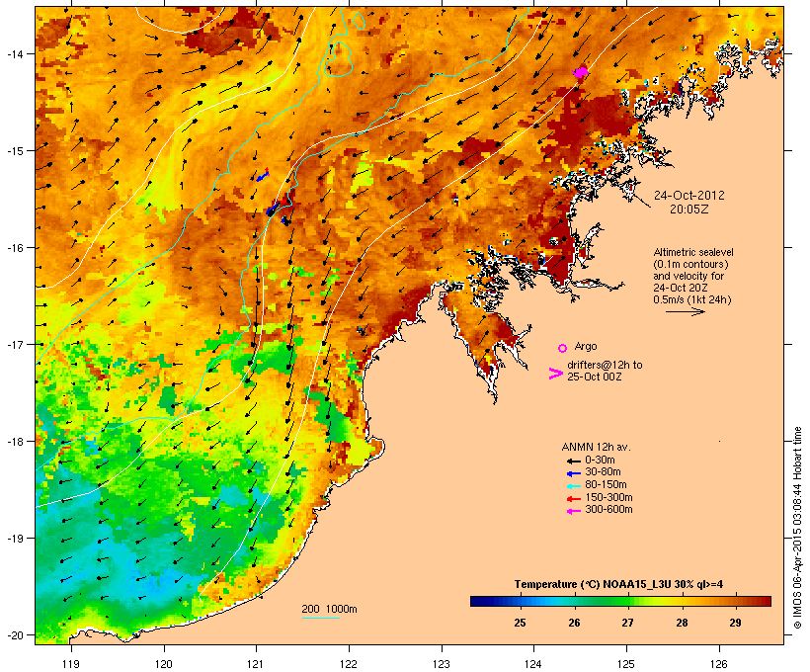810x672 pixels.
Task: Click the longitude axis label 119
Action: 71,664
